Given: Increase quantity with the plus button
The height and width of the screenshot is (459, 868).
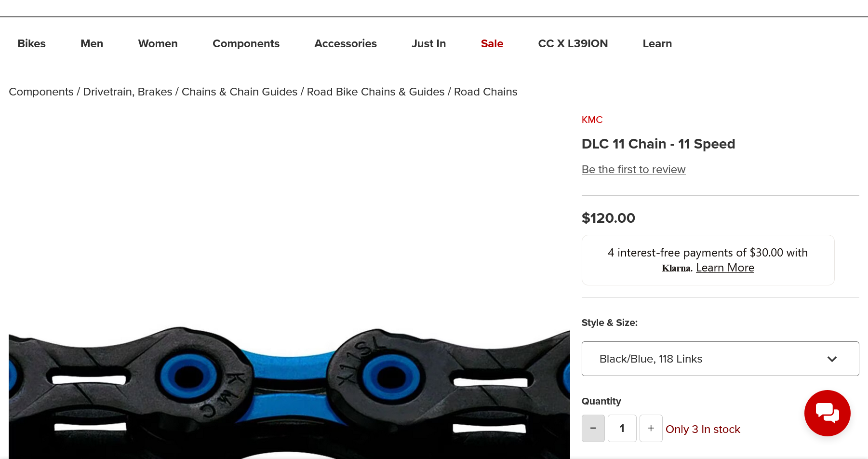Looking at the screenshot, I should (x=651, y=428).
